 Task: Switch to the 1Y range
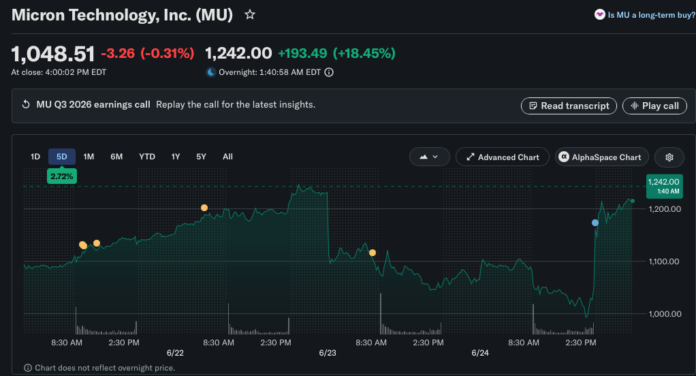(176, 157)
